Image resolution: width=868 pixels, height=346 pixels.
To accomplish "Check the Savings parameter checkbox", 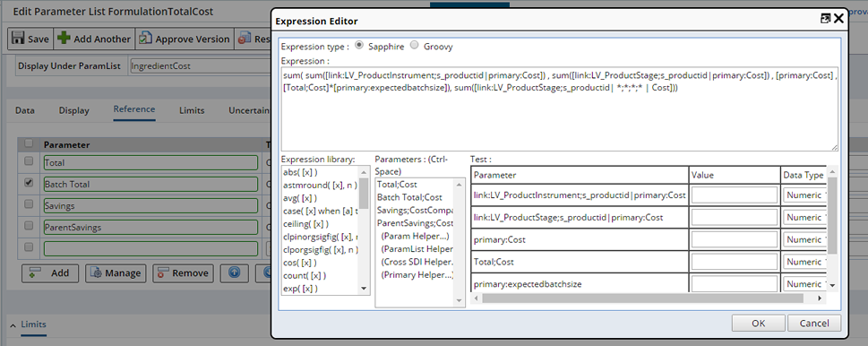I will click(x=29, y=203).
